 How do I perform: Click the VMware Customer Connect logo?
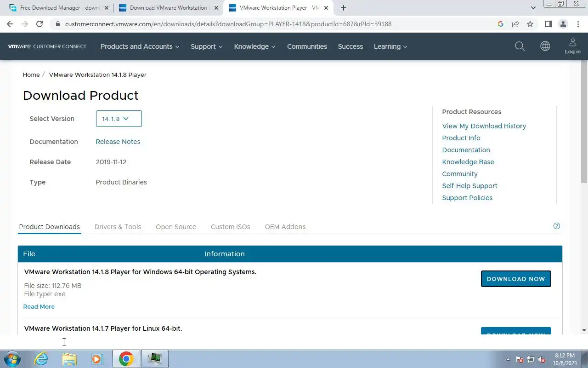47,46
